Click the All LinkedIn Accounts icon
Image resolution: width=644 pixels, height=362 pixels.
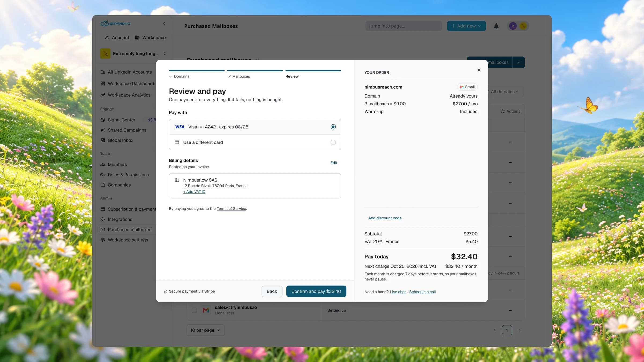tap(103, 72)
